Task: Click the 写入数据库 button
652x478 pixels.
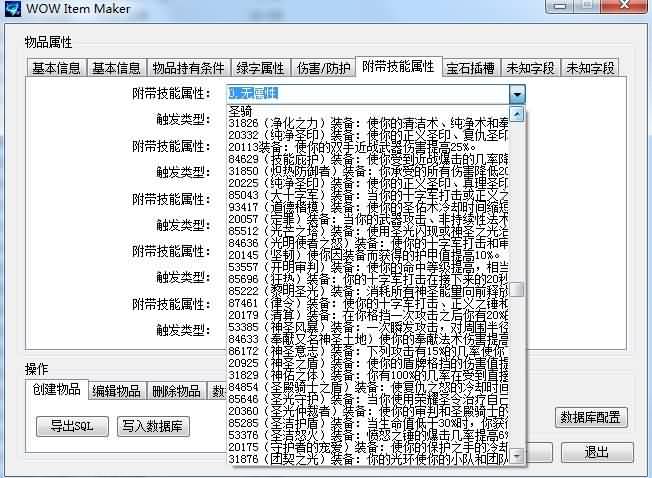Action: tap(153, 426)
